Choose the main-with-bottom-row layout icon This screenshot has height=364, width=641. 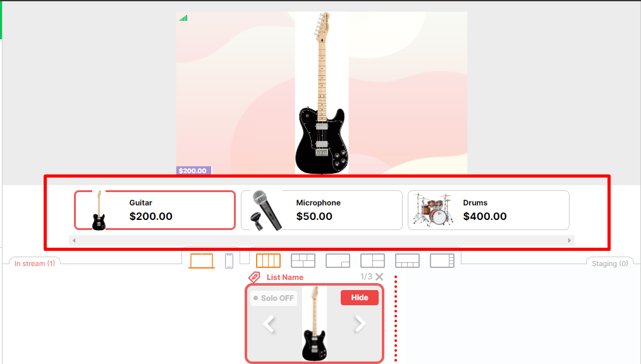[407, 260]
